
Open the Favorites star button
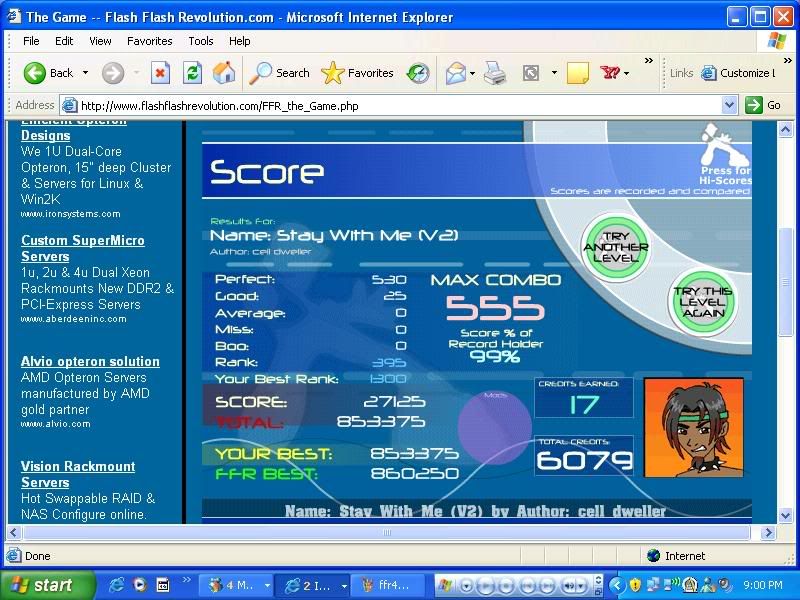(x=358, y=73)
